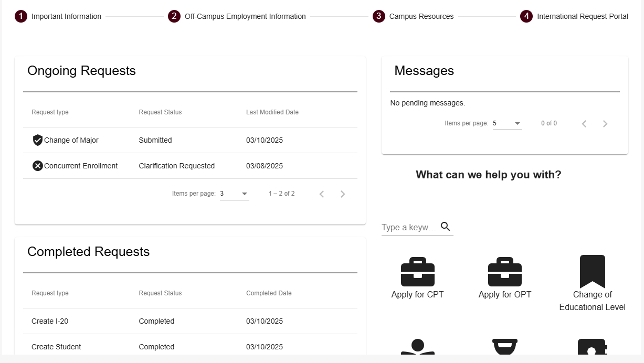Open the completed Create I-20 request
Image resolution: width=644 pixels, height=363 pixels.
[190, 321]
